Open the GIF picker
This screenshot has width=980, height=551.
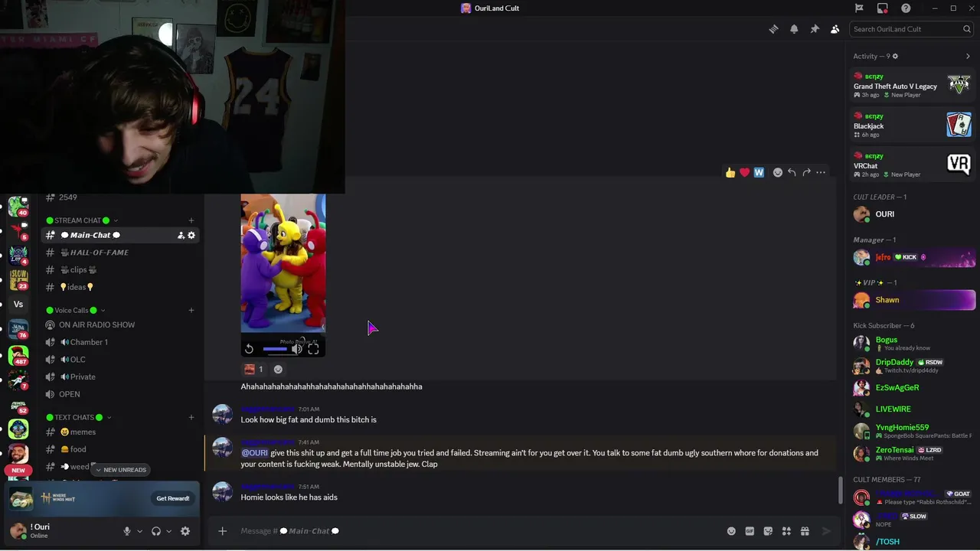point(750,531)
